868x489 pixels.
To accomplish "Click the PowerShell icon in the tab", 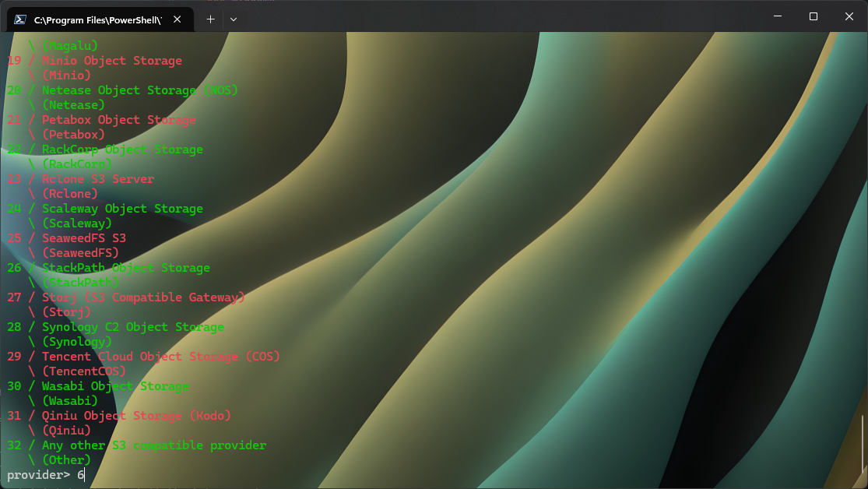I will [x=21, y=19].
